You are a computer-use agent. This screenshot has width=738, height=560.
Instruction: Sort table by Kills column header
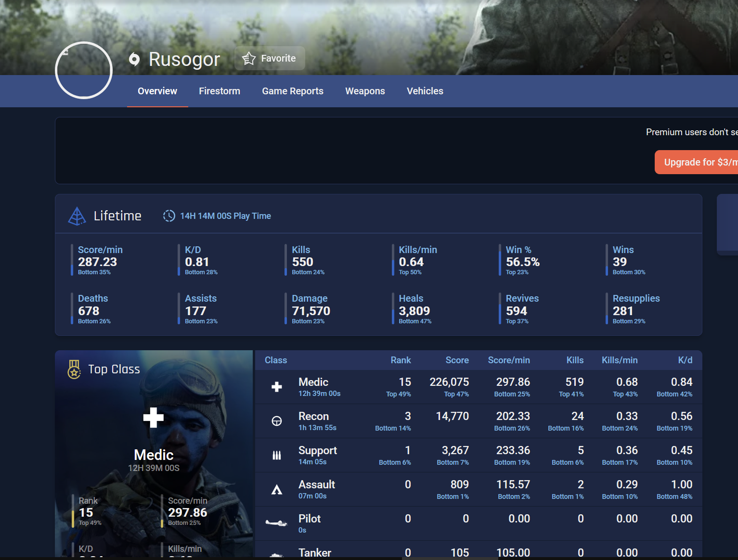point(575,360)
